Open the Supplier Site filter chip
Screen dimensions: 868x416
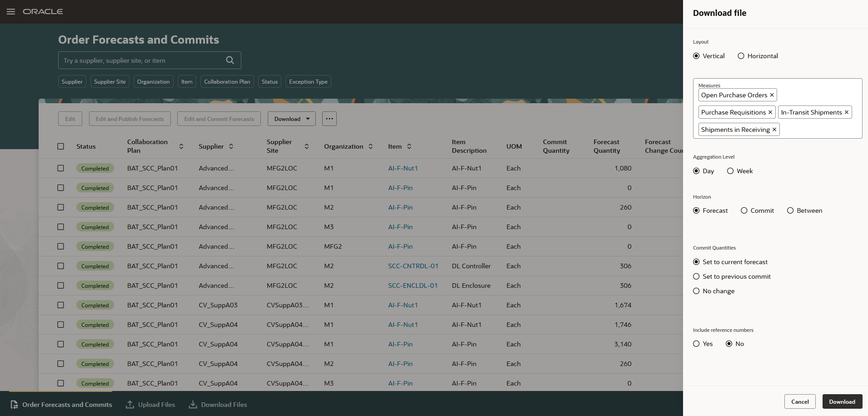coord(110,82)
